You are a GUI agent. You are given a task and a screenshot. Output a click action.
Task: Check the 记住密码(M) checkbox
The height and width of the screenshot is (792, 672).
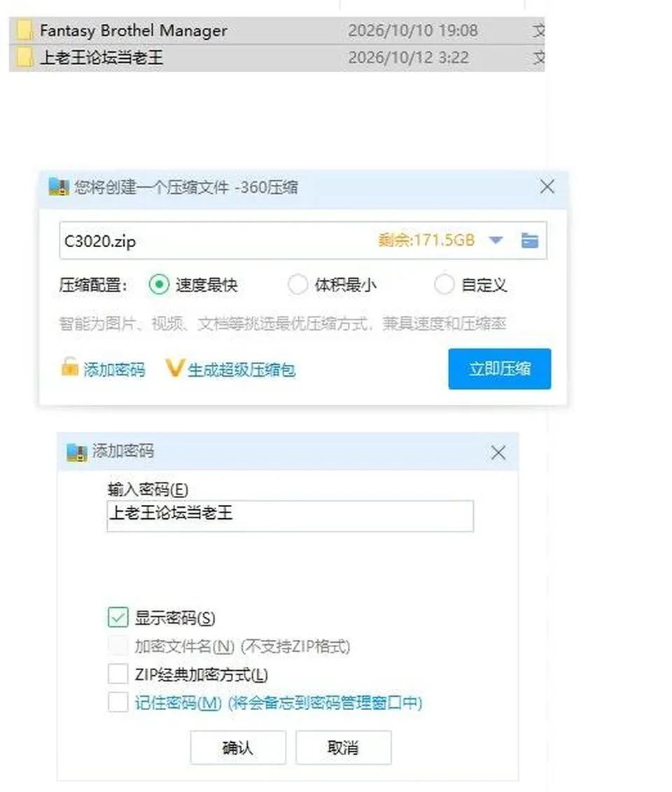[118, 702]
